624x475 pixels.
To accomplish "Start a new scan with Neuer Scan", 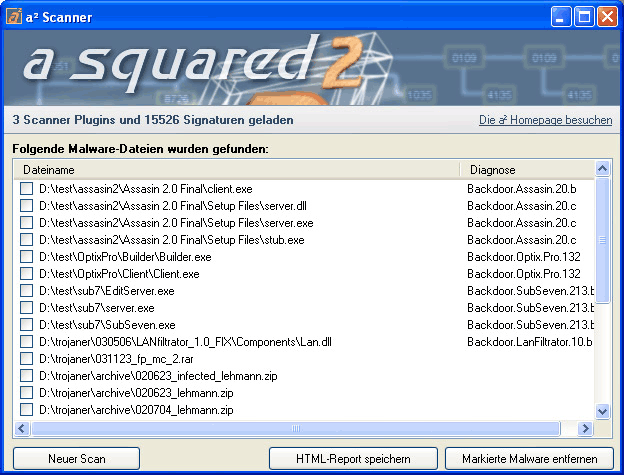I will click(76, 459).
